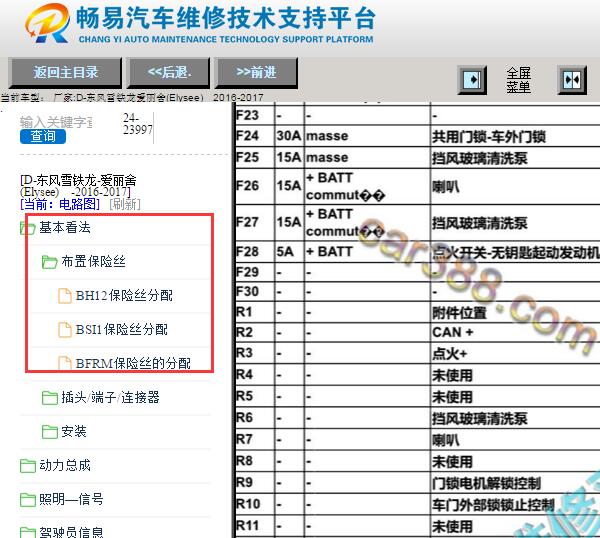Select the F24 row label
Screen dimensions: 600x538
pos(247,136)
